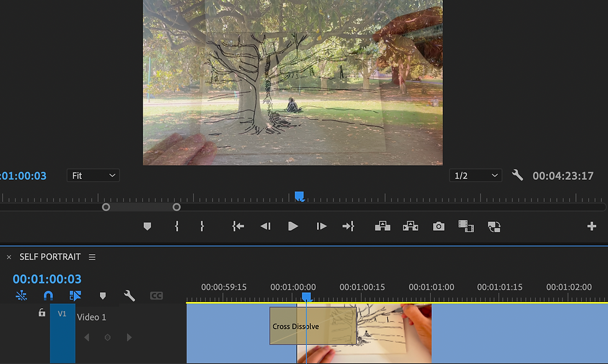This screenshot has height=364, width=608.
Task: Toggle Proxies button
Action: [494, 226]
